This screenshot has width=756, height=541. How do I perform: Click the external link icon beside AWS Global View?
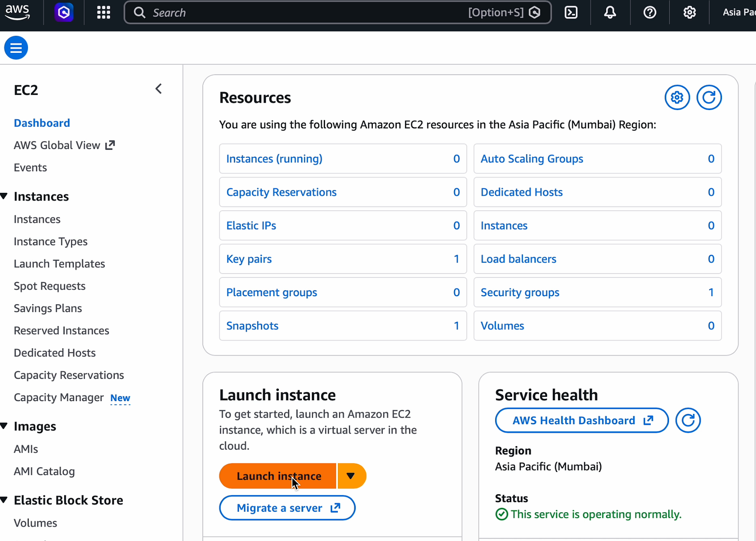tap(110, 145)
